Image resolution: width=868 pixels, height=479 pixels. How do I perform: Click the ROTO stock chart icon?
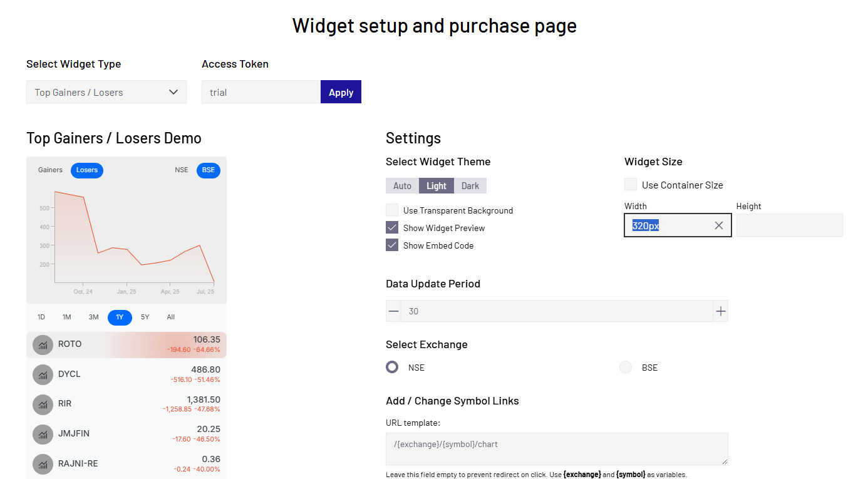(x=43, y=344)
